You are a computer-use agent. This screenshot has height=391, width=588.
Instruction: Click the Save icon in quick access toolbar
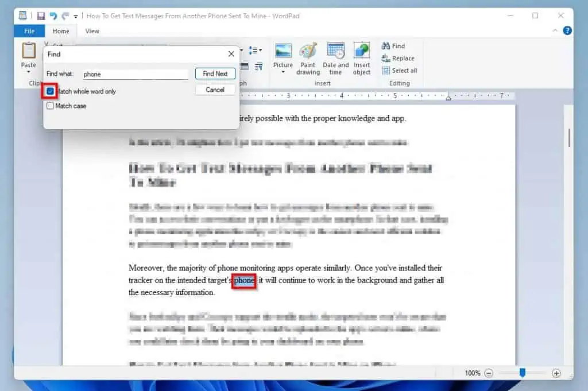point(41,16)
